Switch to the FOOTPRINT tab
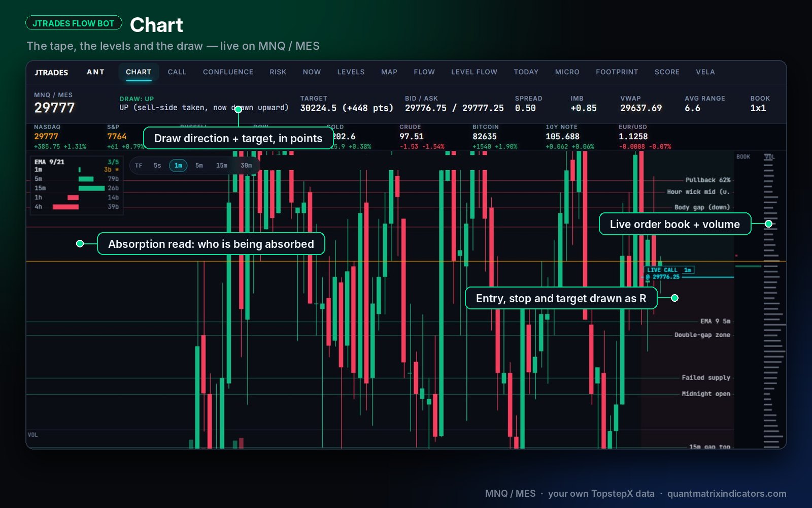Screen dimensions: 812x508 tap(617, 72)
